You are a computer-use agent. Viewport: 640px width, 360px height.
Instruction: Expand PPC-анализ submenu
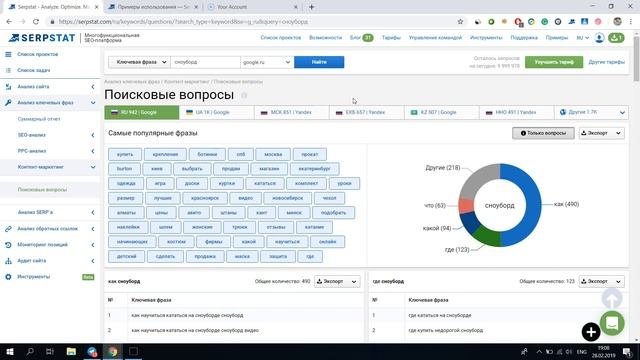(x=93, y=151)
